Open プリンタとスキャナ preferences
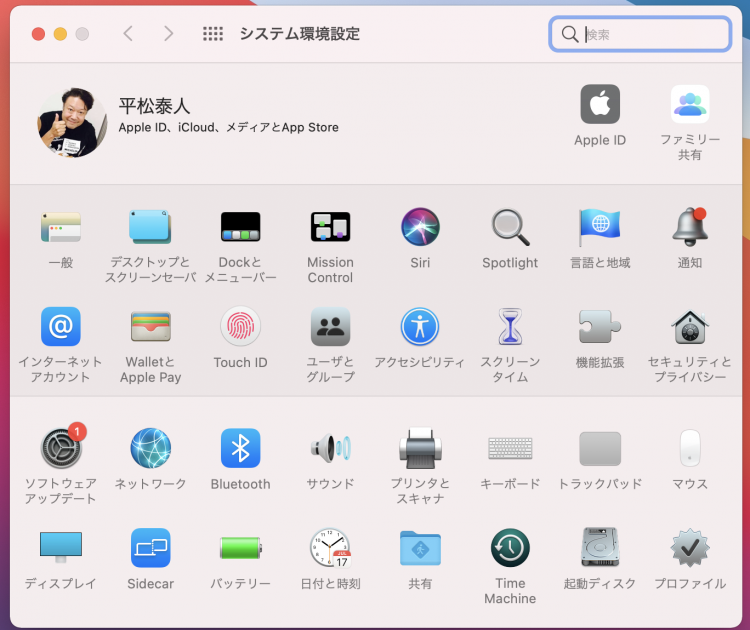 pos(420,448)
